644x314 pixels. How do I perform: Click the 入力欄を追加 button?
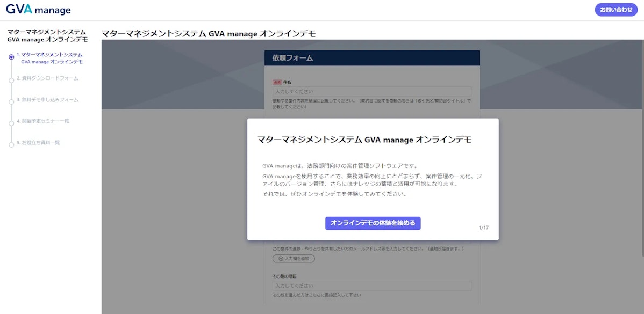click(x=294, y=259)
